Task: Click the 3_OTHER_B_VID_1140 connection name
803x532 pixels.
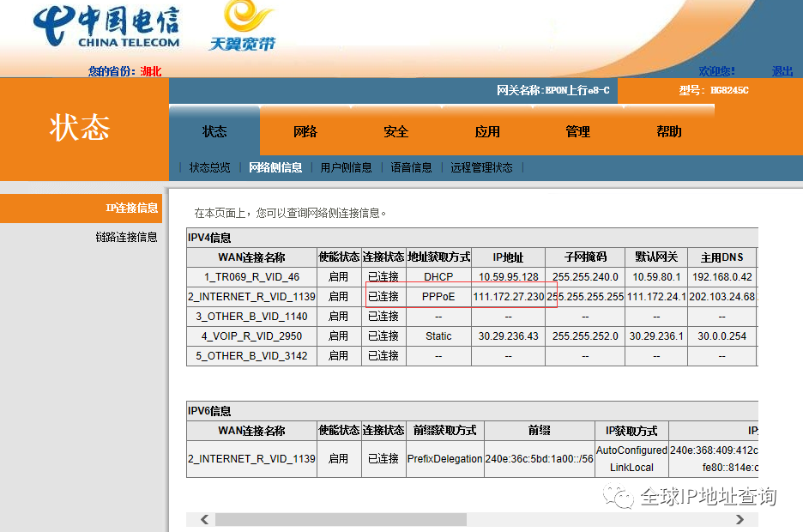Action: point(251,317)
